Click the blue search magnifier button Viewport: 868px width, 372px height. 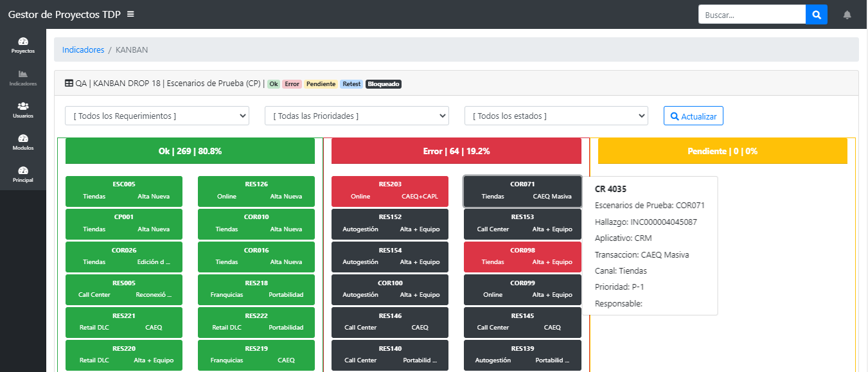pyautogui.click(x=817, y=15)
